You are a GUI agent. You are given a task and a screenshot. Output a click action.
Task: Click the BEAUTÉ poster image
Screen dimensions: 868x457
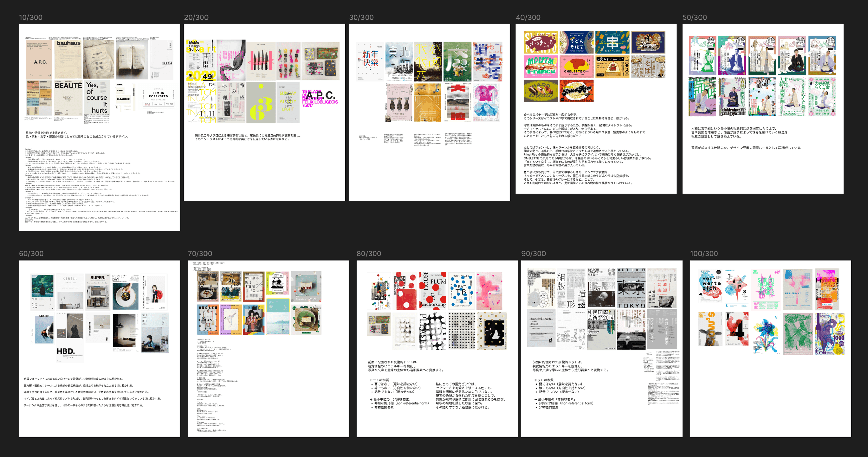tap(68, 98)
